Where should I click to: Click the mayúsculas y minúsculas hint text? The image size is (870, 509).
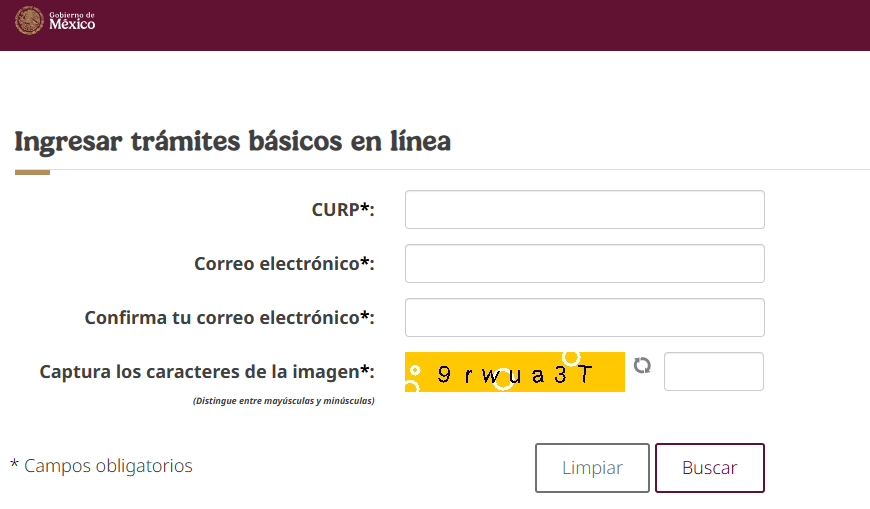284,401
